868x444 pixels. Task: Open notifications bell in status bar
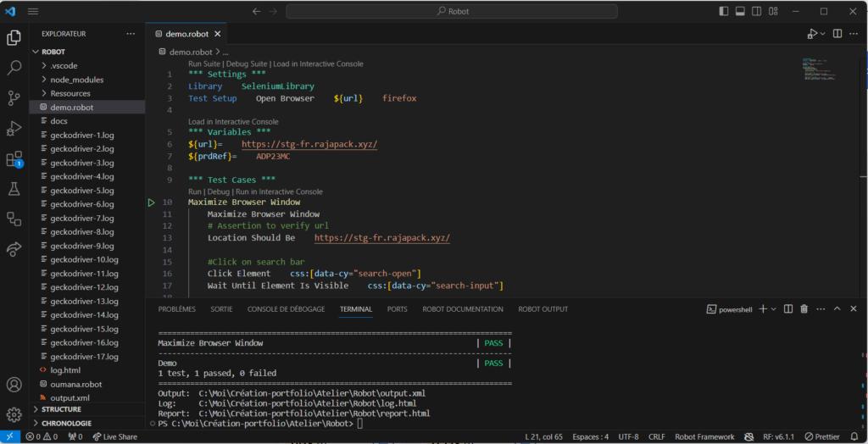click(x=854, y=437)
